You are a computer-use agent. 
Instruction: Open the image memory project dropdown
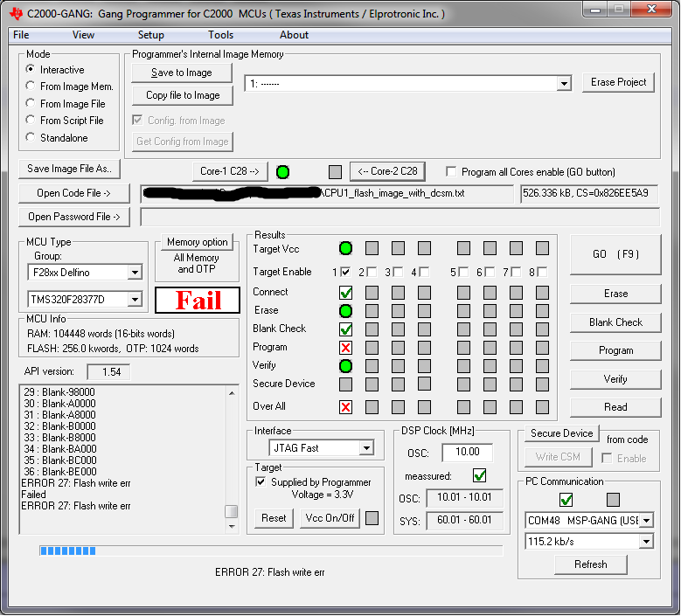pyautogui.click(x=564, y=83)
